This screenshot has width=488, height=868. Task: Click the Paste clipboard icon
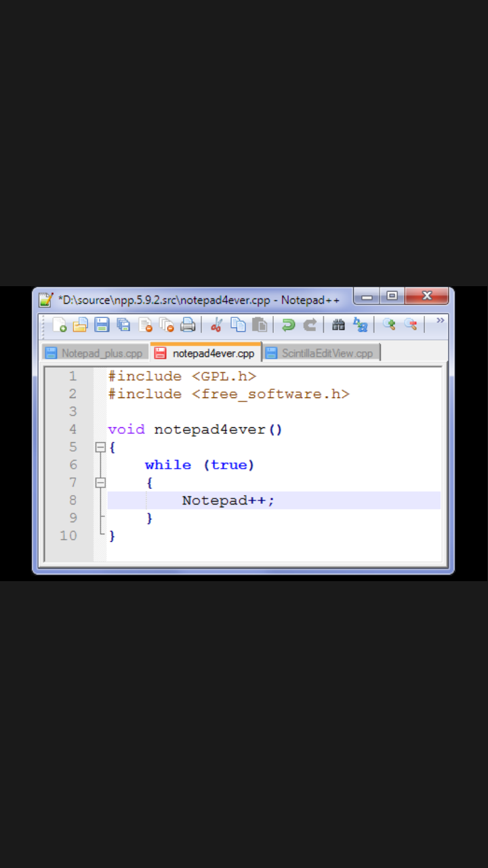click(x=259, y=325)
